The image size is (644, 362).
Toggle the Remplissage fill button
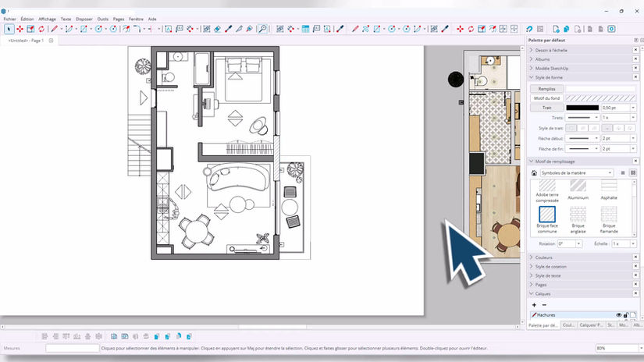(546, 89)
